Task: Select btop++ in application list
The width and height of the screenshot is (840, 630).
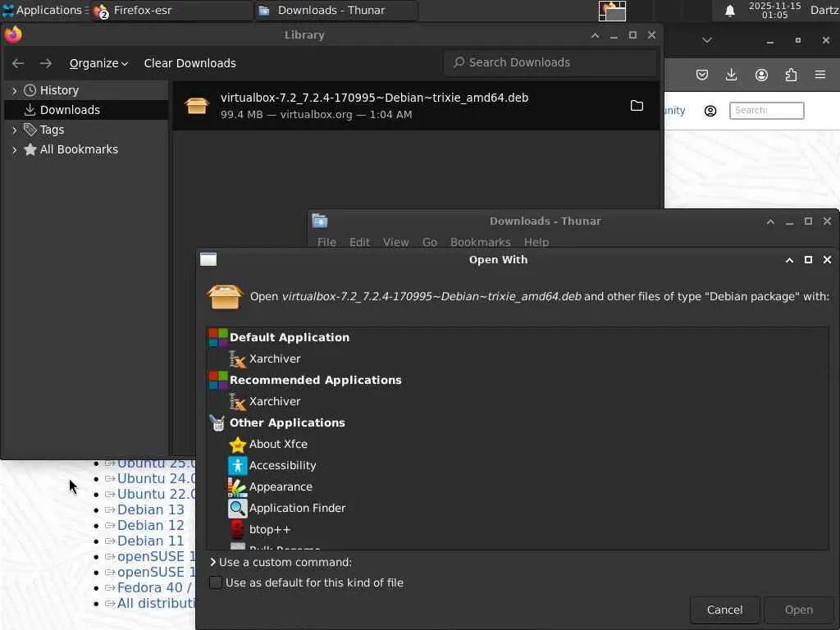Action: (269, 530)
